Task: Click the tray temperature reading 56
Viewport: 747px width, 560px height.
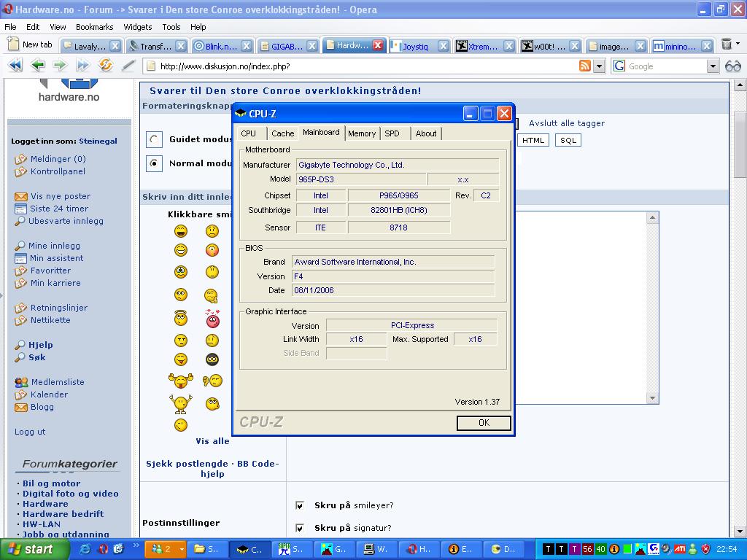Action: point(587,549)
